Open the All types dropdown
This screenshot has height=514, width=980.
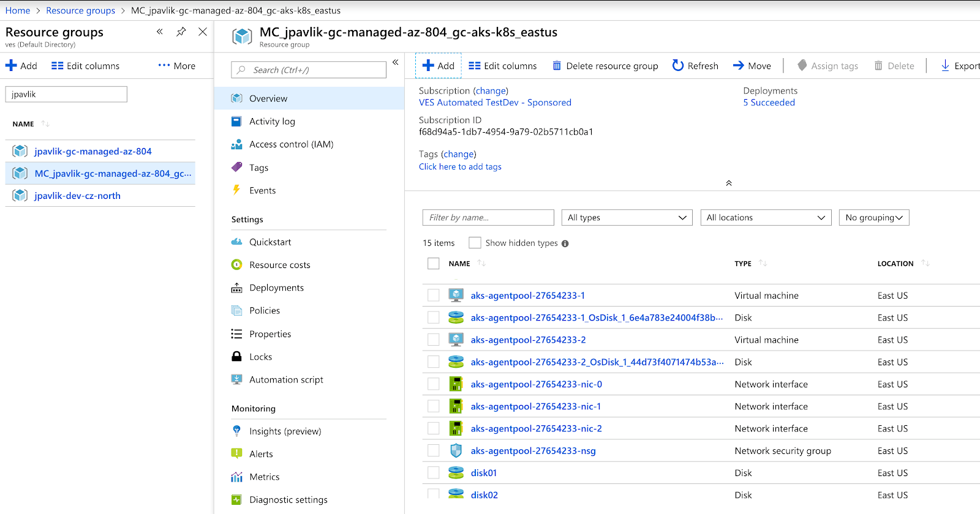627,218
